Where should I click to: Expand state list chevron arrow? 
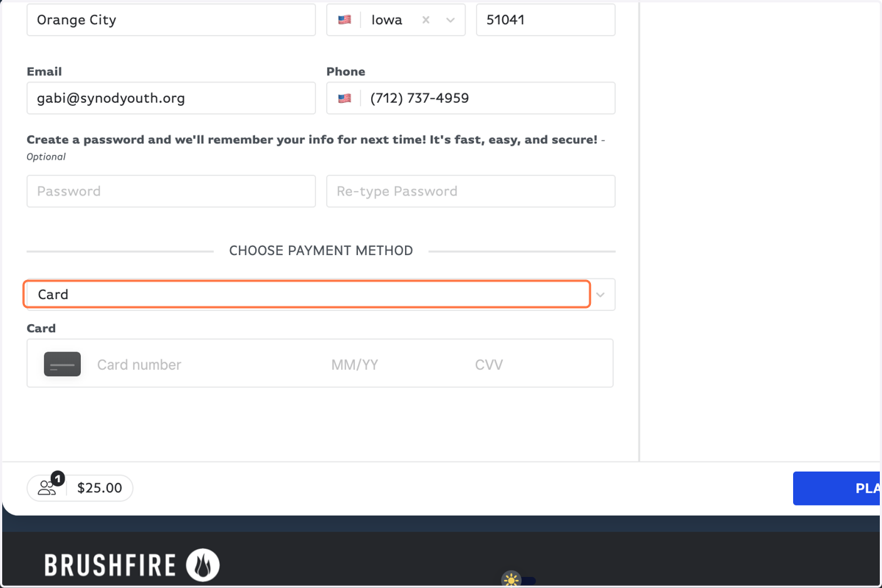[x=451, y=21]
